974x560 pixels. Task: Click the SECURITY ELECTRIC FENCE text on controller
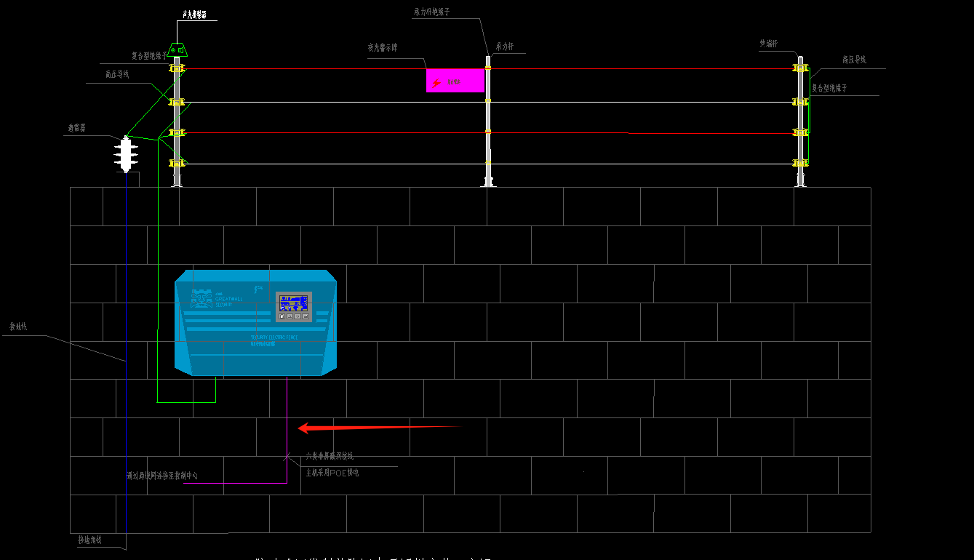pos(274,337)
